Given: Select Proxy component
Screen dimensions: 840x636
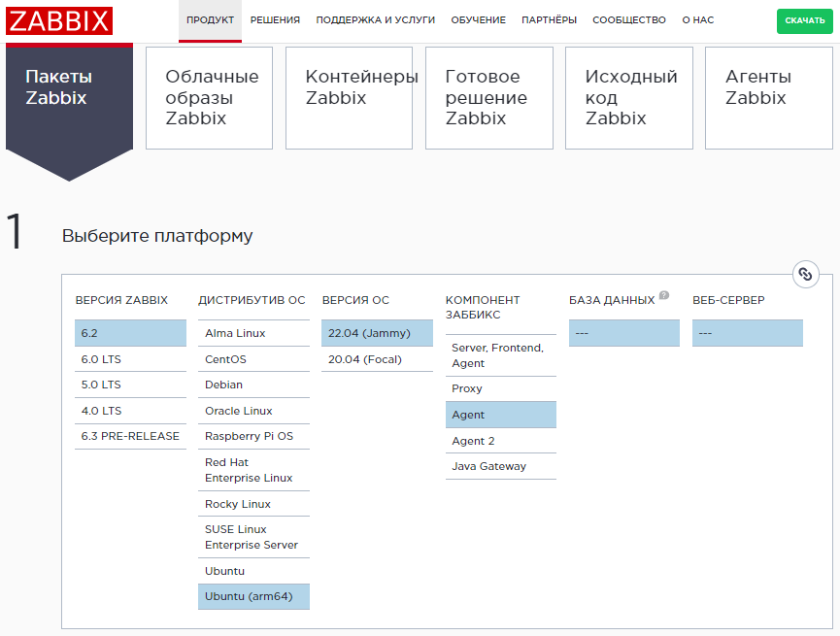Looking at the screenshot, I should [501, 388].
